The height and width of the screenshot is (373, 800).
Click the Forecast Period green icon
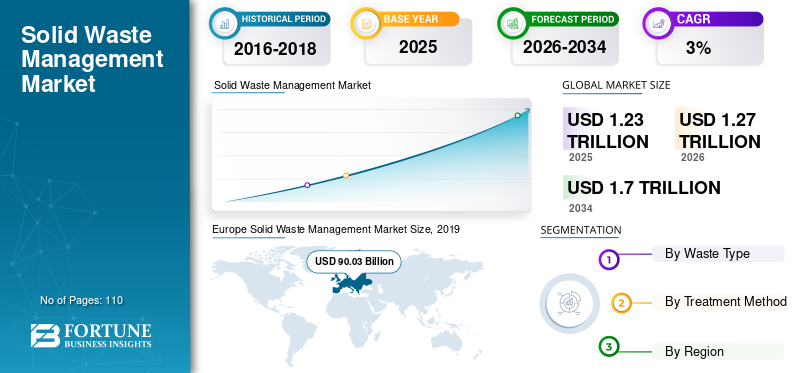point(512,23)
